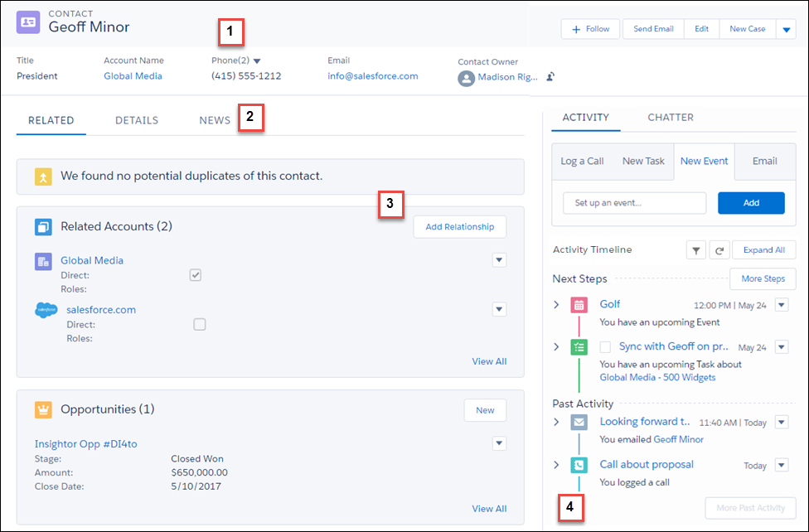Open action menu for Golf event

tap(782, 305)
